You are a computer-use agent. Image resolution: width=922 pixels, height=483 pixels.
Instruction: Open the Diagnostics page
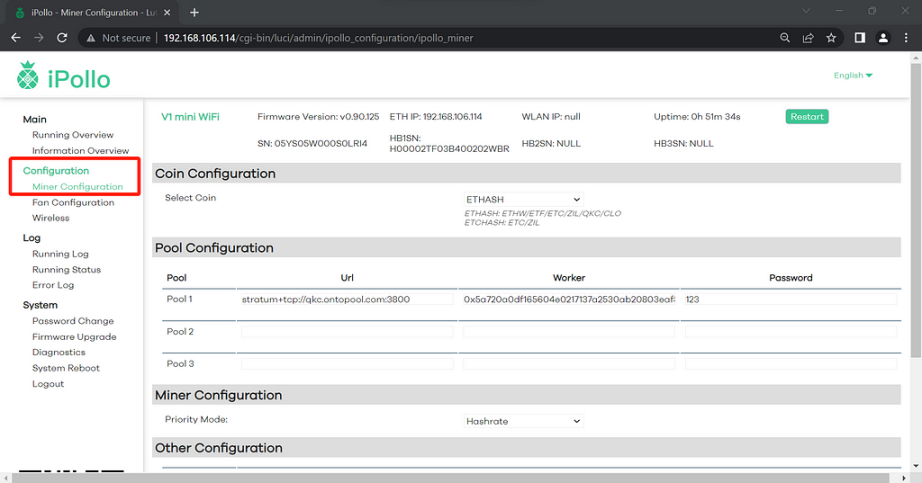tap(59, 352)
